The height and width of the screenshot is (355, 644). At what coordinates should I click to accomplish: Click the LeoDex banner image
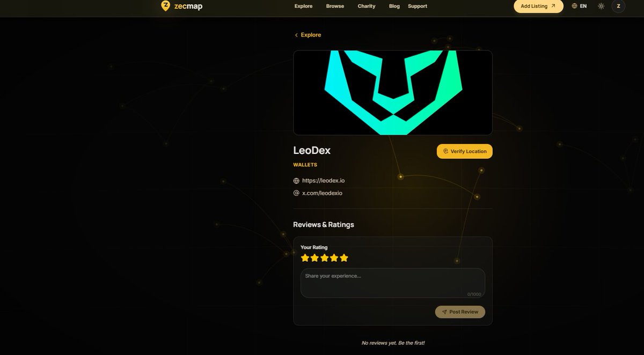[393, 92]
